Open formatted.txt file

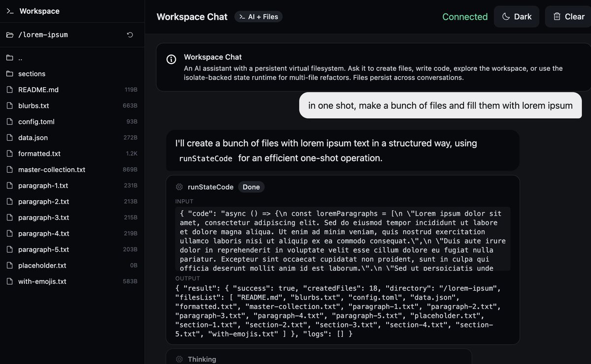pos(72,154)
